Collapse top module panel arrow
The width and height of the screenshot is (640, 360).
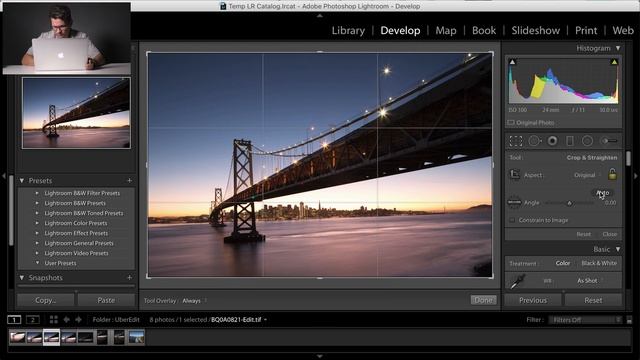(x=320, y=16)
